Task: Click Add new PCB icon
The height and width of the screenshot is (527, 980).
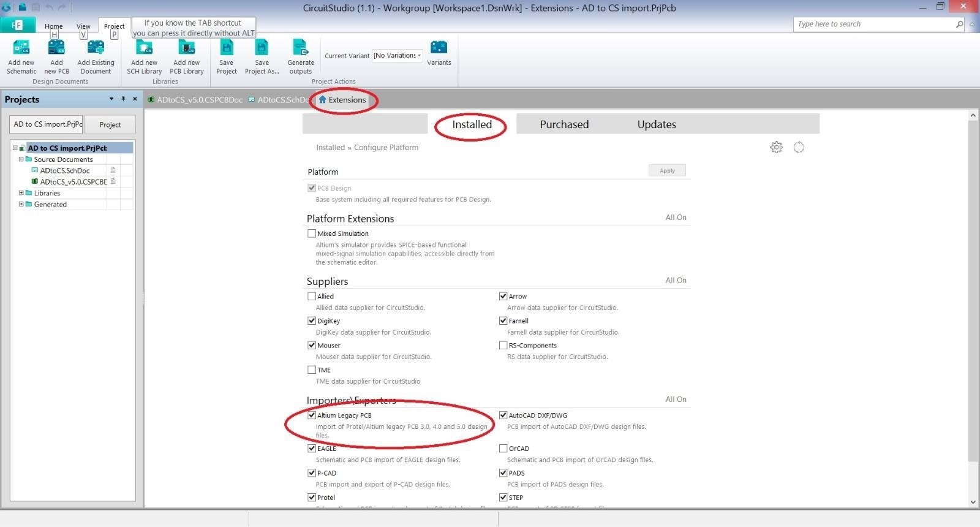Action: [x=56, y=47]
